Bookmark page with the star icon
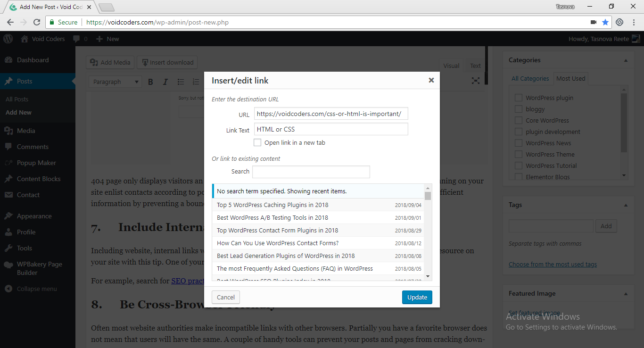This screenshot has width=644, height=348. click(605, 22)
